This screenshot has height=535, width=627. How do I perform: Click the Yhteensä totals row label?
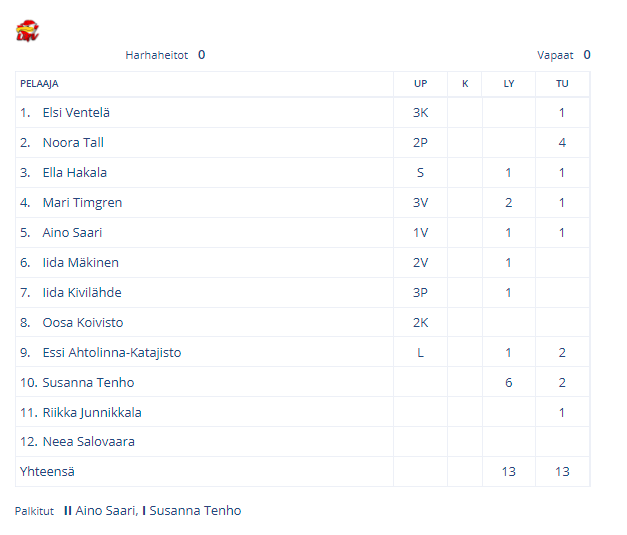click(x=47, y=472)
